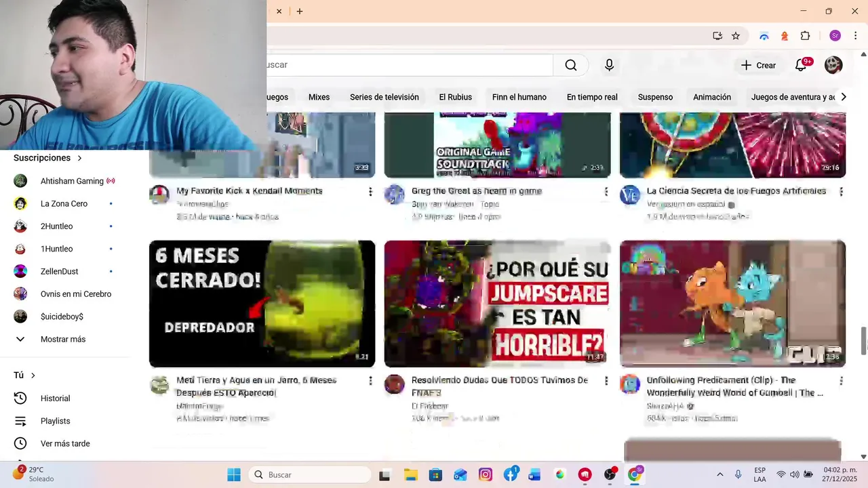Viewport: 868px width, 488px height.
Task: Open options for La Ciencia Secreta video
Action: pyautogui.click(x=841, y=192)
